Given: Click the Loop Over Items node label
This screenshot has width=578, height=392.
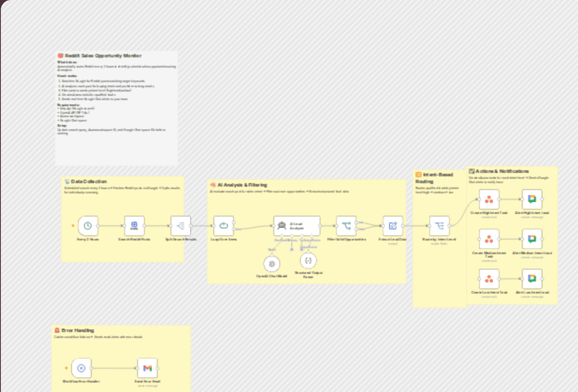Looking at the screenshot, I should (224, 239).
